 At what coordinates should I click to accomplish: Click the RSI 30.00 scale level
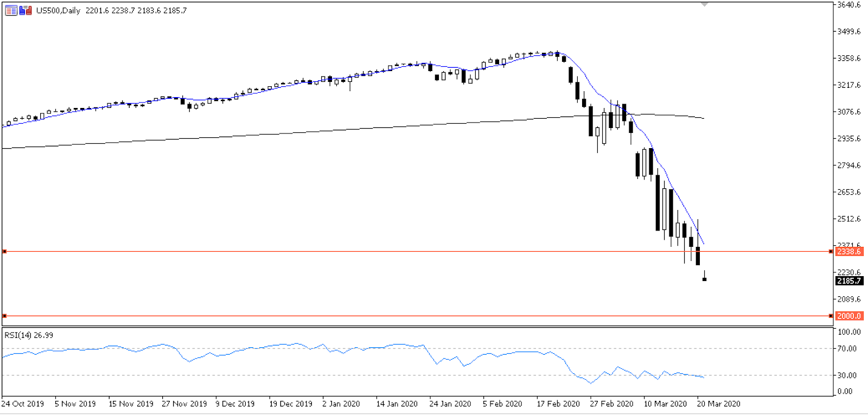pyautogui.click(x=848, y=375)
